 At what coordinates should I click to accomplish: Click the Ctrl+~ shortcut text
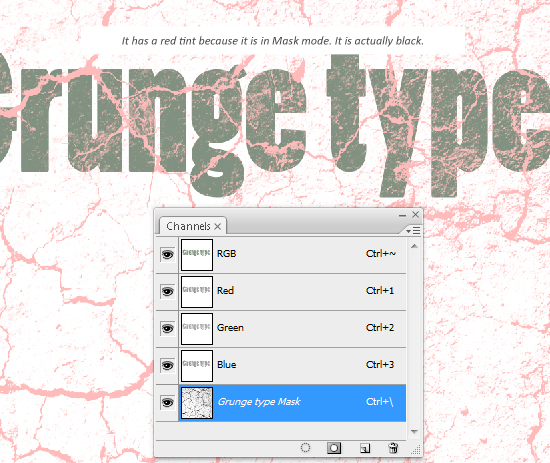point(381,254)
